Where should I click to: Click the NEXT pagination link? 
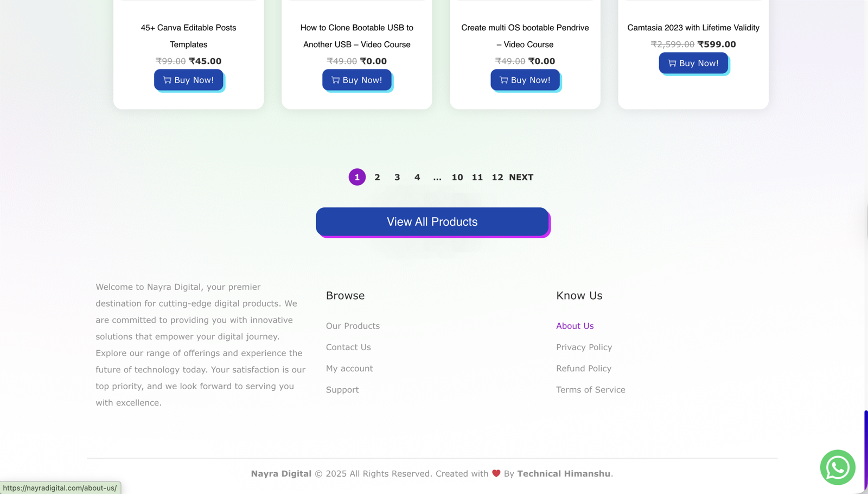[x=521, y=178]
